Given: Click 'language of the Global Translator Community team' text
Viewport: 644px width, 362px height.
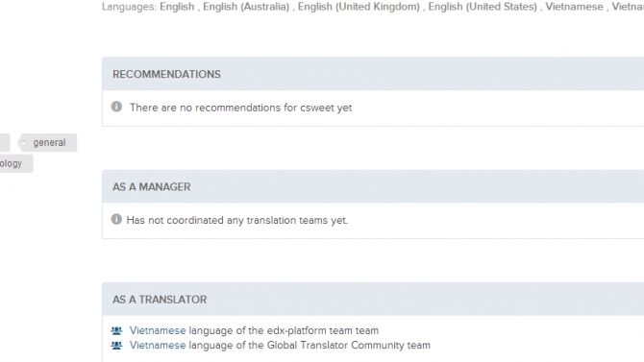Looking at the screenshot, I should tap(310, 345).
